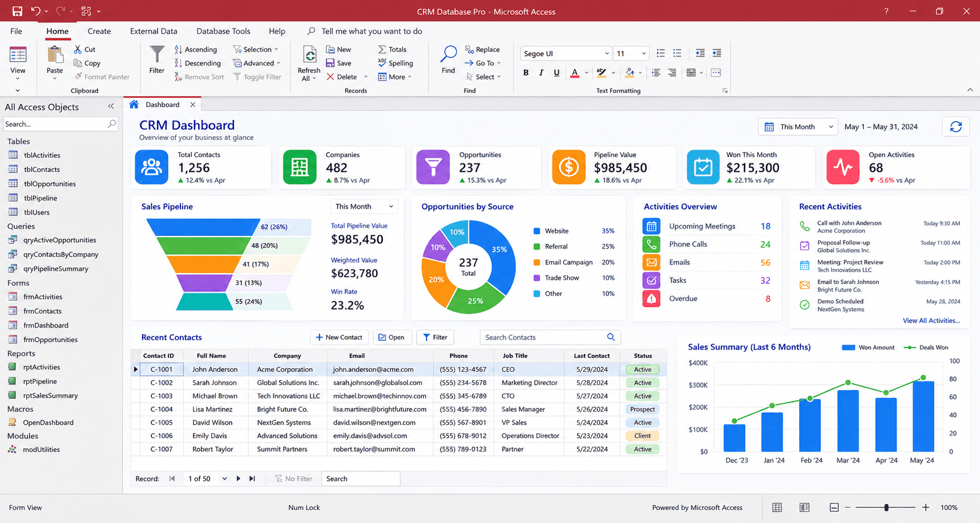Switch to datasheet view in status bar
Image resolution: width=980 pixels, height=523 pixels.
777,508
